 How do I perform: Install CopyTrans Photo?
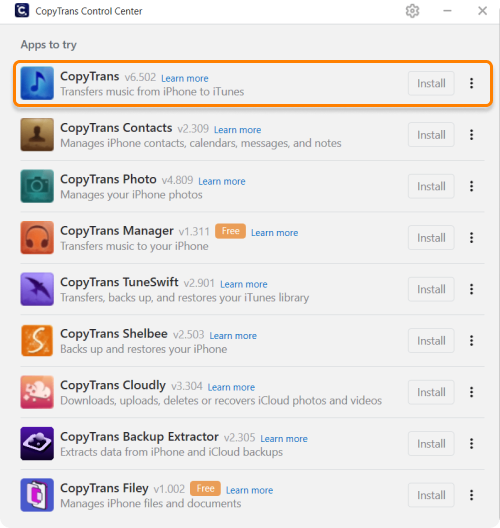coord(431,186)
